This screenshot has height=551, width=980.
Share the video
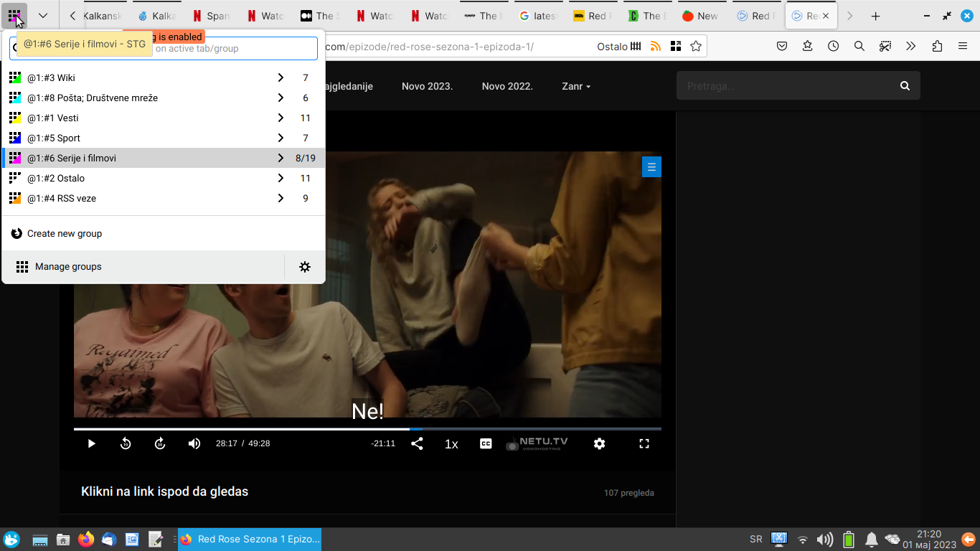click(x=417, y=443)
